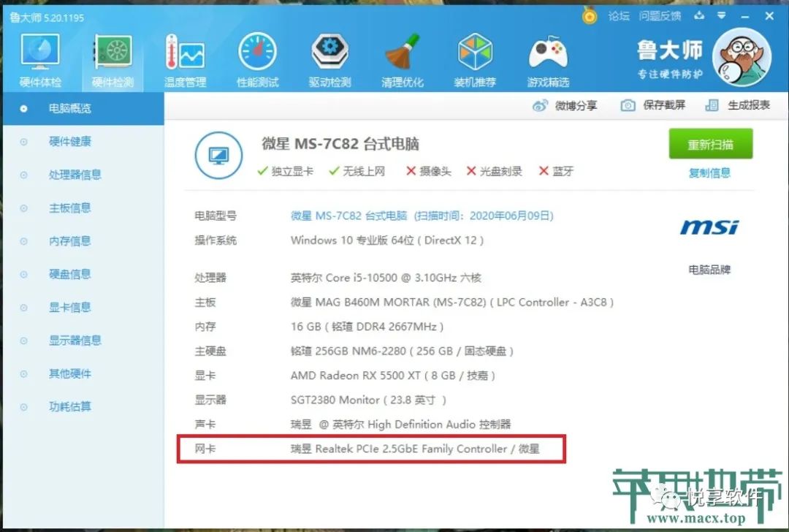
Task: Click 生成报表 report button
Action: [737, 104]
